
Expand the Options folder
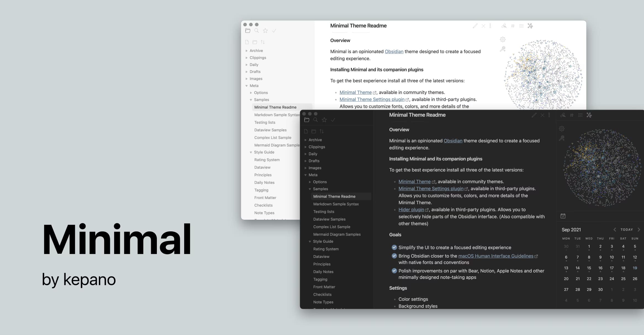[x=310, y=182]
